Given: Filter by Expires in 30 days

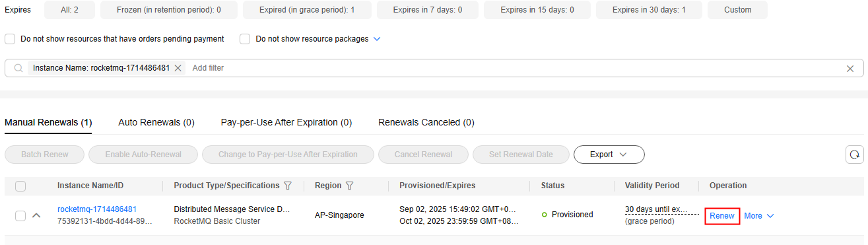Looking at the screenshot, I should (649, 10).
